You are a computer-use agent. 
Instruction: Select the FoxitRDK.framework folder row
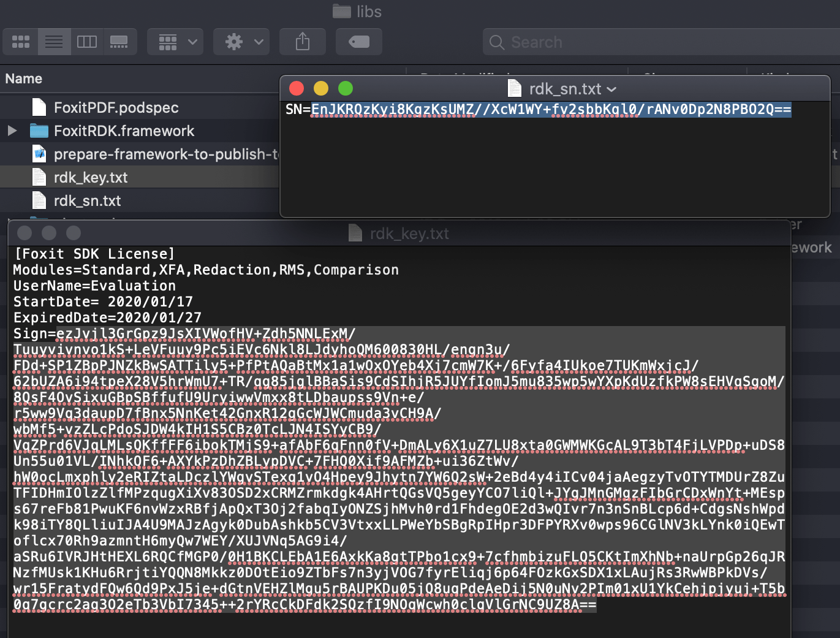coord(140,131)
